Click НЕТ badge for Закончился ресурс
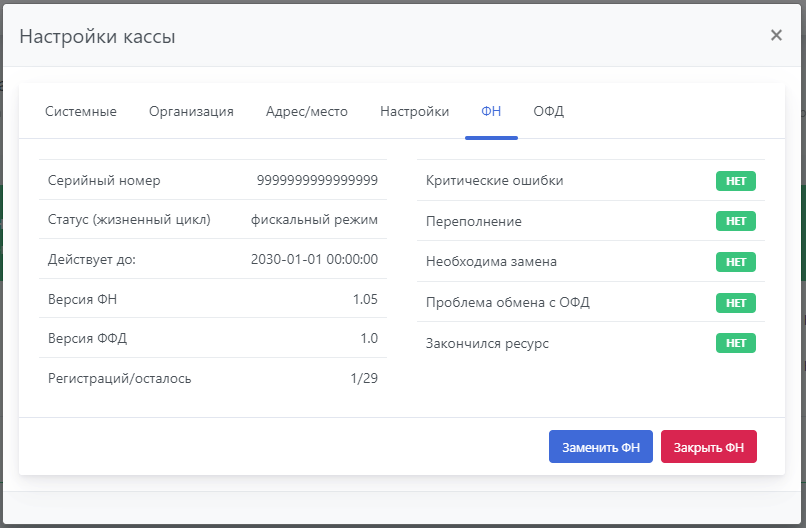806x528 pixels. click(735, 343)
